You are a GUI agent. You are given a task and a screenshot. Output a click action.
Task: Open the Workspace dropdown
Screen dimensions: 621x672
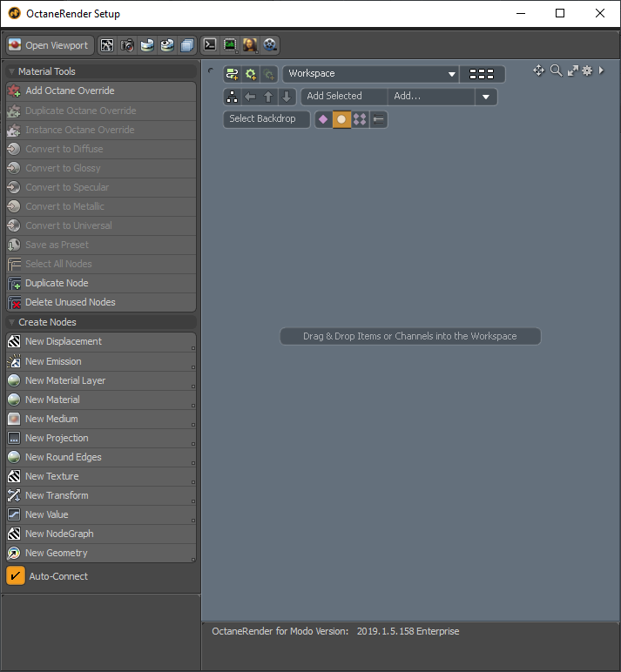pyautogui.click(x=370, y=74)
